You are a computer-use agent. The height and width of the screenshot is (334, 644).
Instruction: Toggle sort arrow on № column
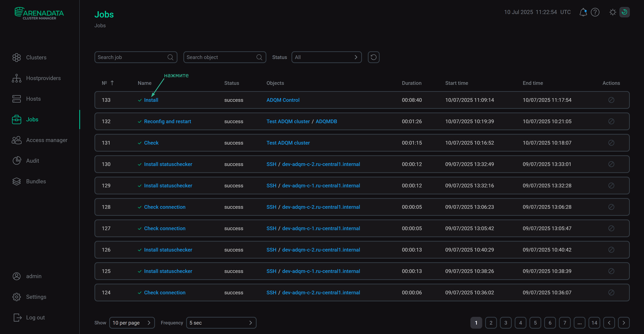[112, 83]
